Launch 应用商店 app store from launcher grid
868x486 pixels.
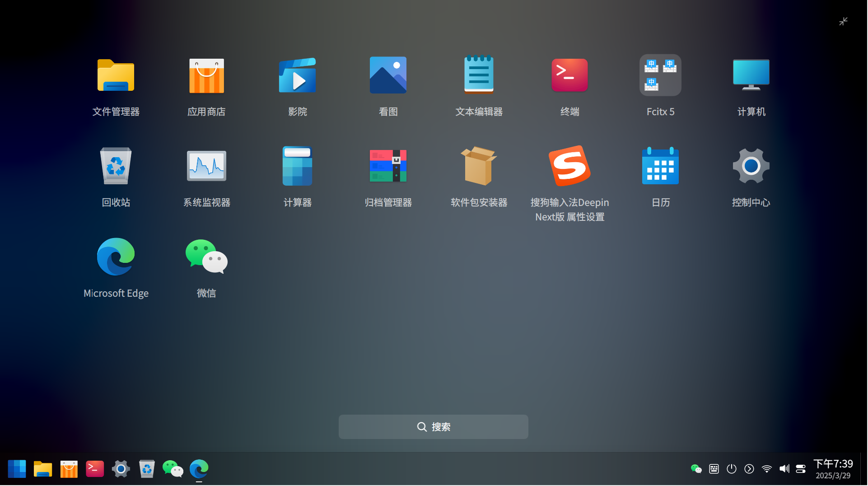(206, 75)
